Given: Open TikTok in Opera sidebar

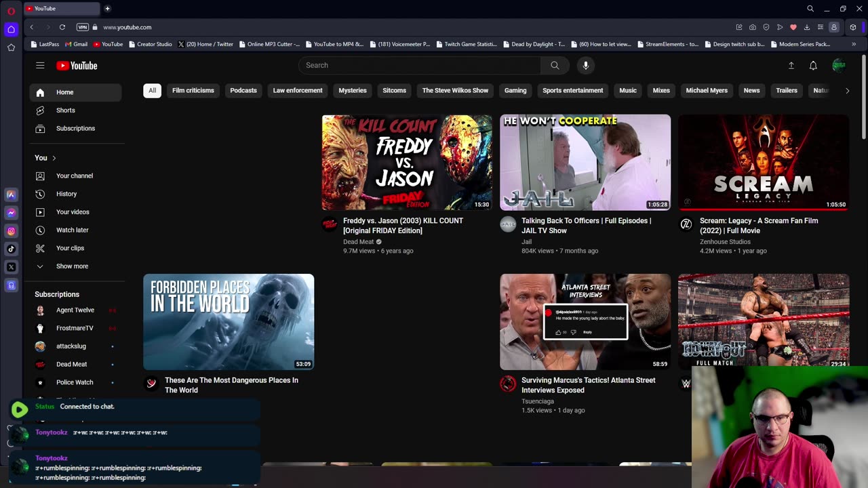Looking at the screenshot, I should tap(11, 249).
